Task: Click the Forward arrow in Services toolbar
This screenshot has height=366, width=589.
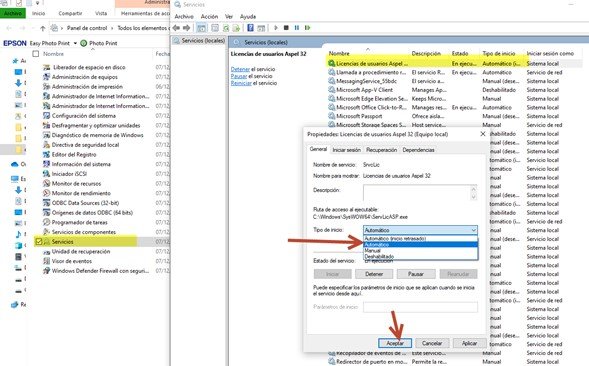Action: 187,28
